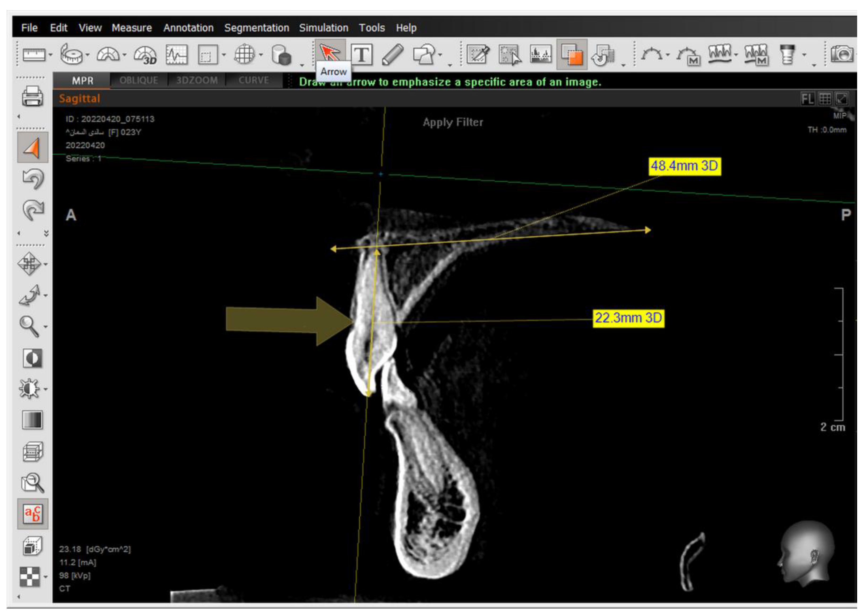Toggle grid layout icon in Sagittal header
Viewport: 868px width, 615px height.
tap(825, 99)
